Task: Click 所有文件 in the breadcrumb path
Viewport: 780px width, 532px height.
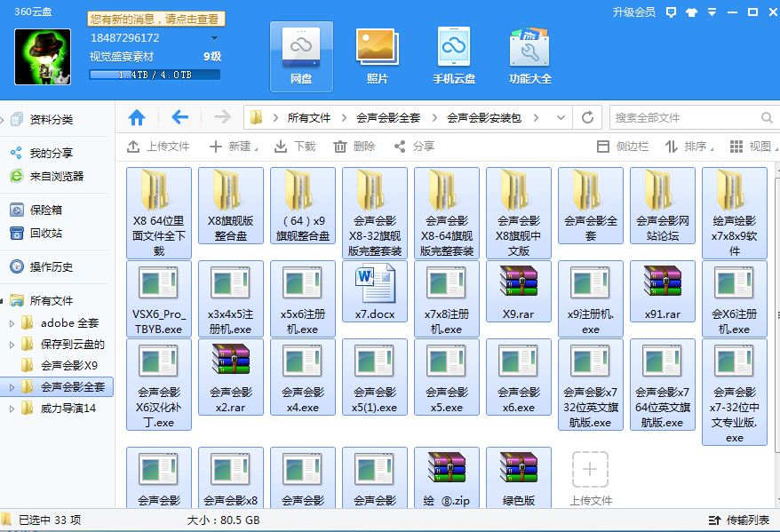Action: (309, 118)
